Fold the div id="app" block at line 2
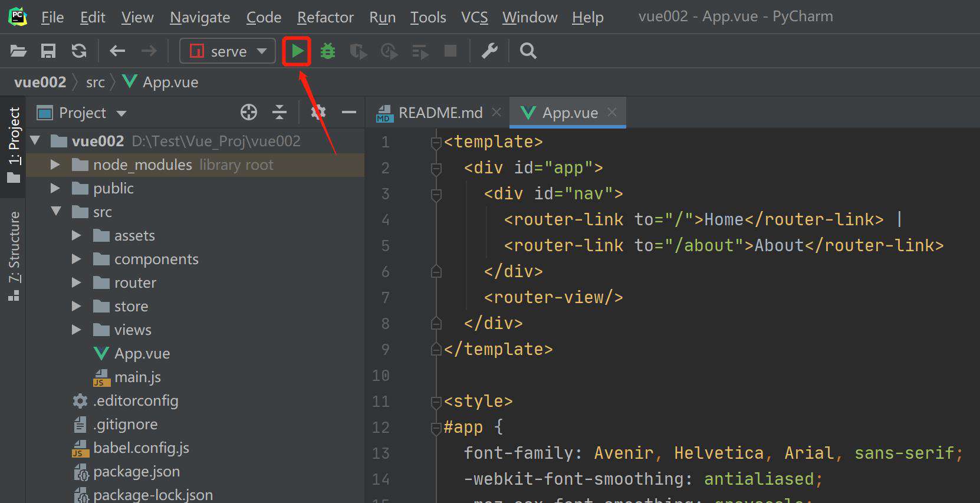Viewport: 980px width, 503px height. click(x=436, y=169)
